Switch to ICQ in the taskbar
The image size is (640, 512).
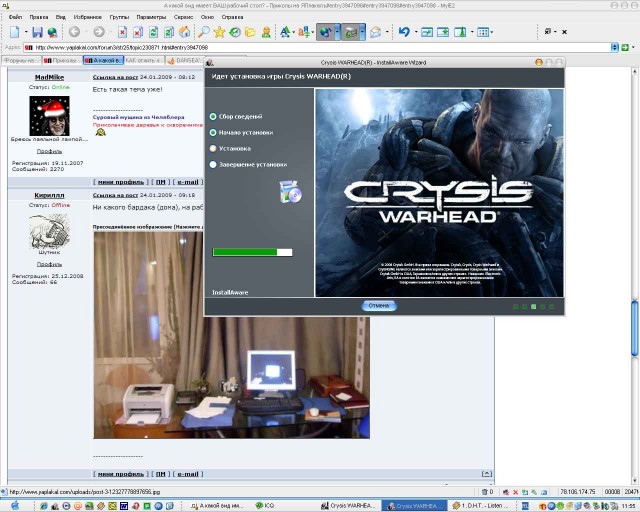tap(265, 506)
